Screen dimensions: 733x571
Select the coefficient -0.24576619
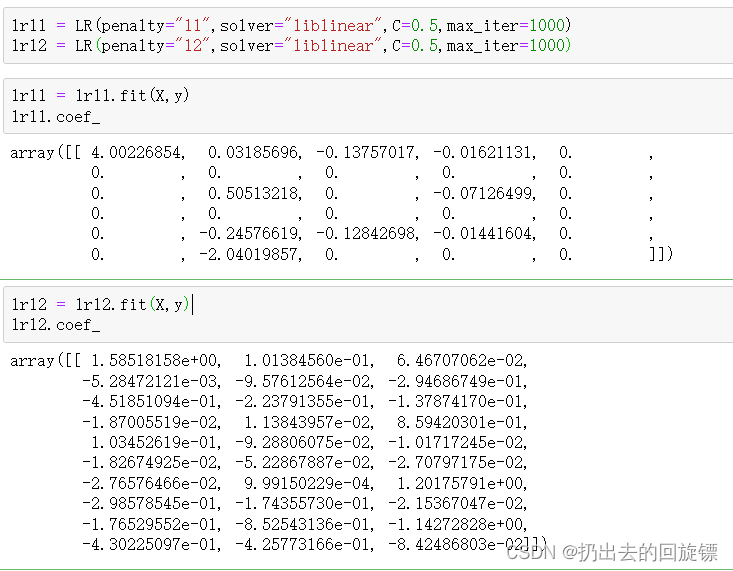(x=248, y=233)
